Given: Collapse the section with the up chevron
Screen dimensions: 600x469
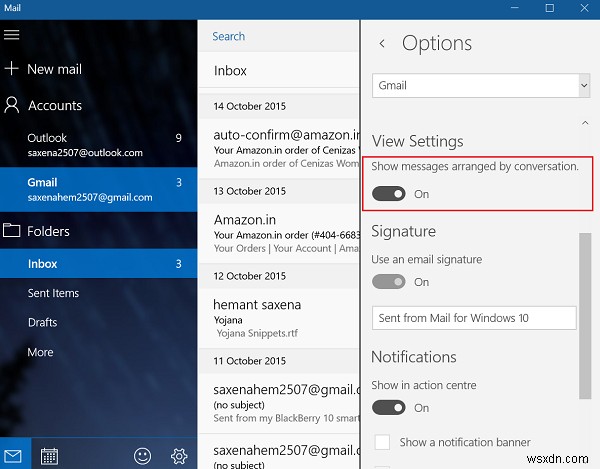Looking at the screenshot, I should [585, 123].
